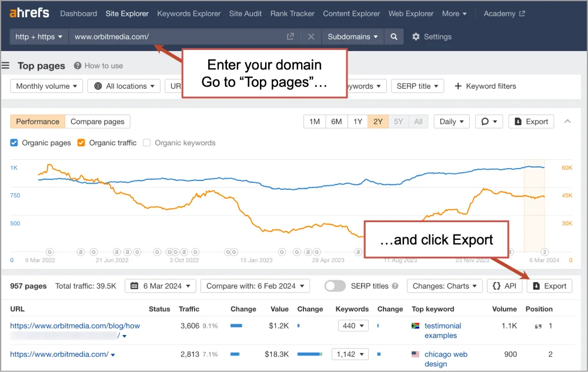Open Dashboard in top navigation
Viewport: 588px width, 372px height.
(78, 14)
